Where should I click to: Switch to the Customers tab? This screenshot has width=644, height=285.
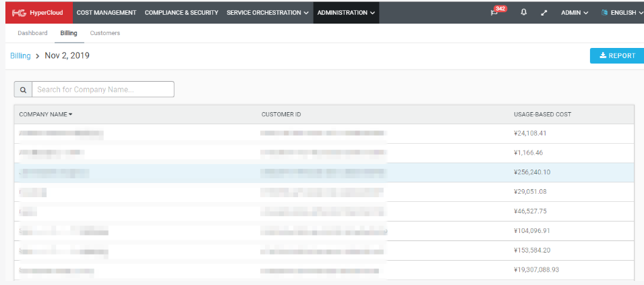105,33
